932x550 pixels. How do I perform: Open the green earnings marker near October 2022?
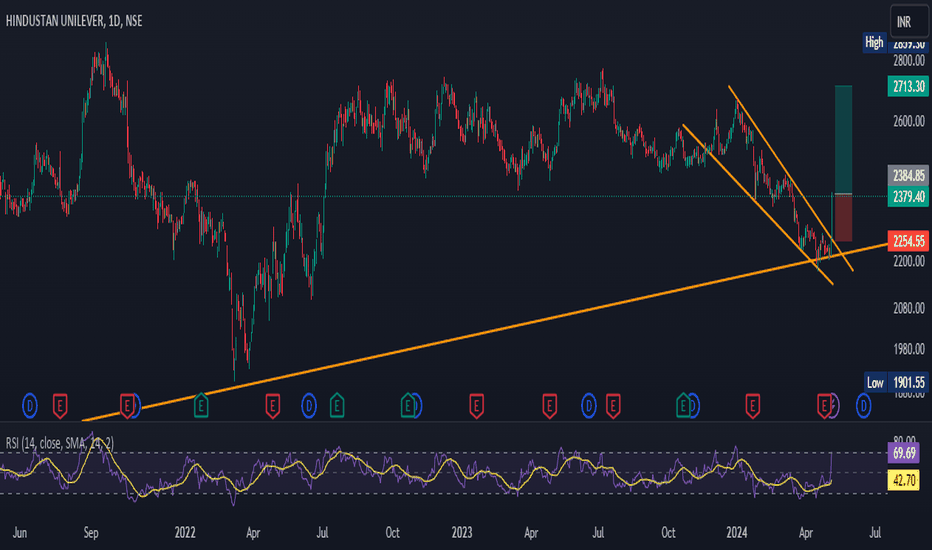(x=407, y=406)
